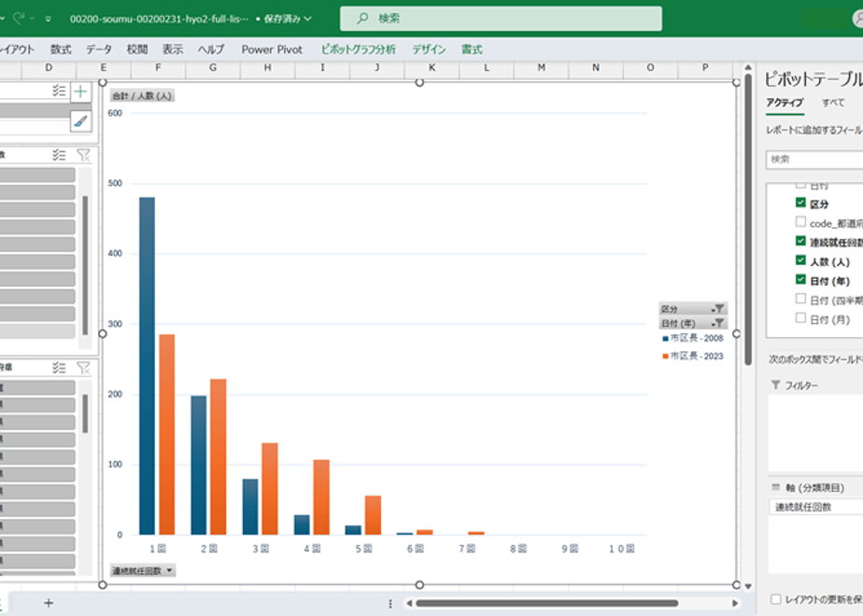The height and width of the screenshot is (616, 863).
Task: Click the Chart Elements plus button
Action: click(81, 91)
